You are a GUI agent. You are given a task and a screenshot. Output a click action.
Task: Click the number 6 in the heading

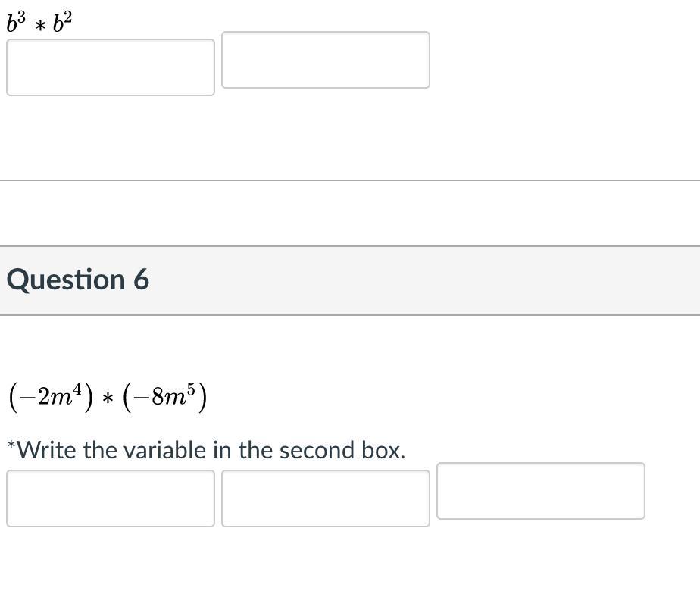[x=142, y=280]
